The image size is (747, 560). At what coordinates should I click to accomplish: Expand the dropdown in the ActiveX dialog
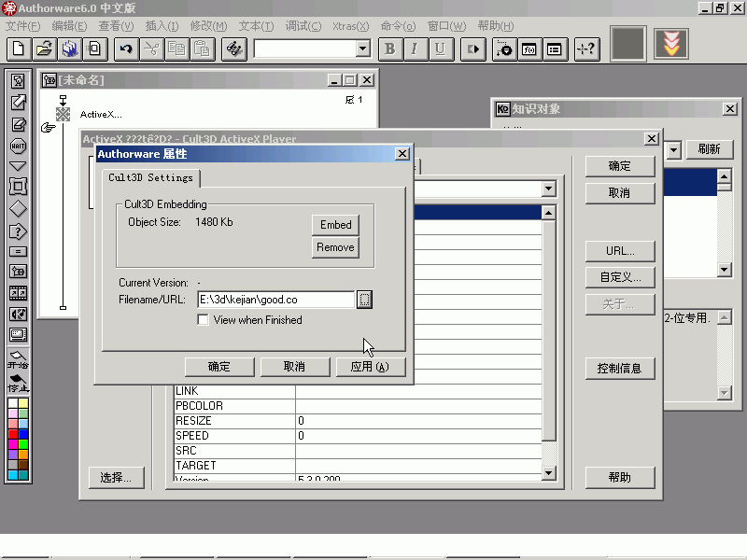pyautogui.click(x=549, y=189)
